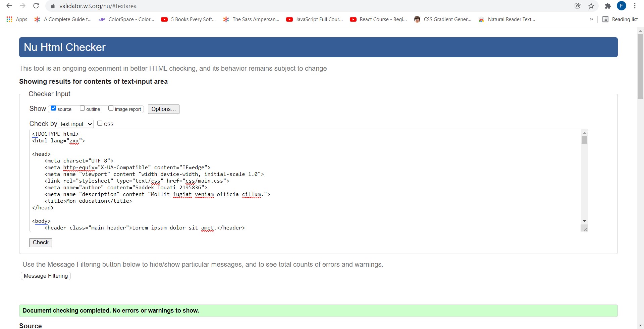The height and width of the screenshot is (329, 644).
Task: Enable the CSS checkbox
Action: [x=100, y=123]
